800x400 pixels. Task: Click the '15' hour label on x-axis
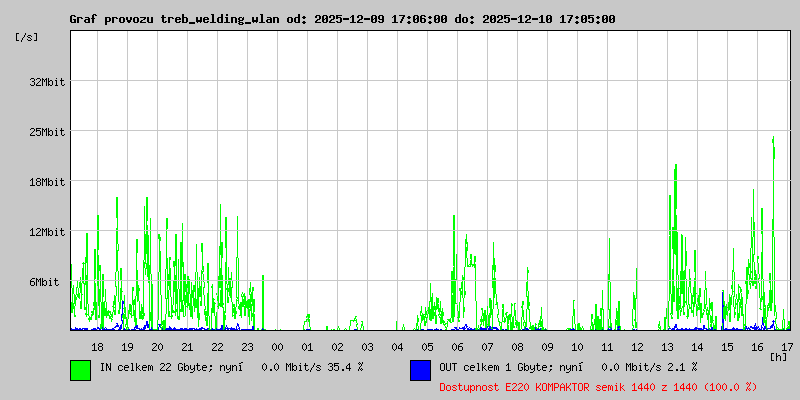coord(728,347)
